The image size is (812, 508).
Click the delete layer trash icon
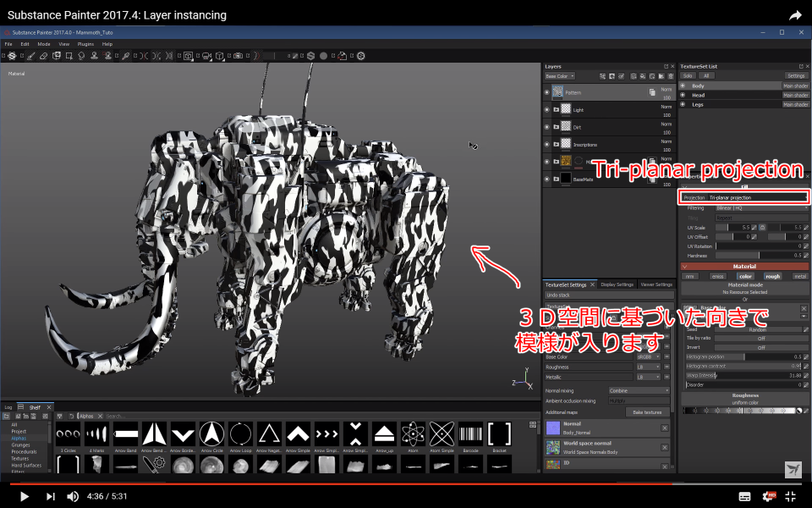click(671, 76)
